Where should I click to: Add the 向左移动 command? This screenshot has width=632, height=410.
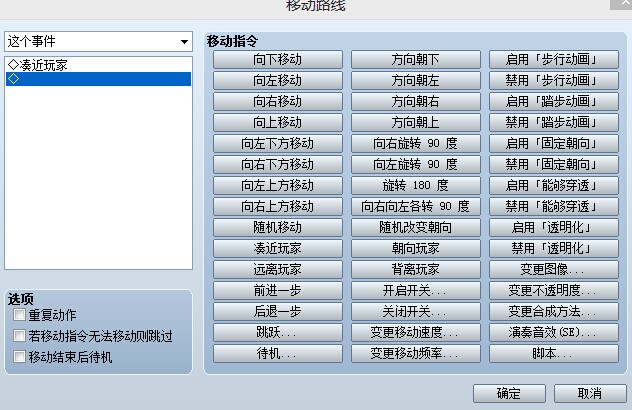pyautogui.click(x=278, y=81)
